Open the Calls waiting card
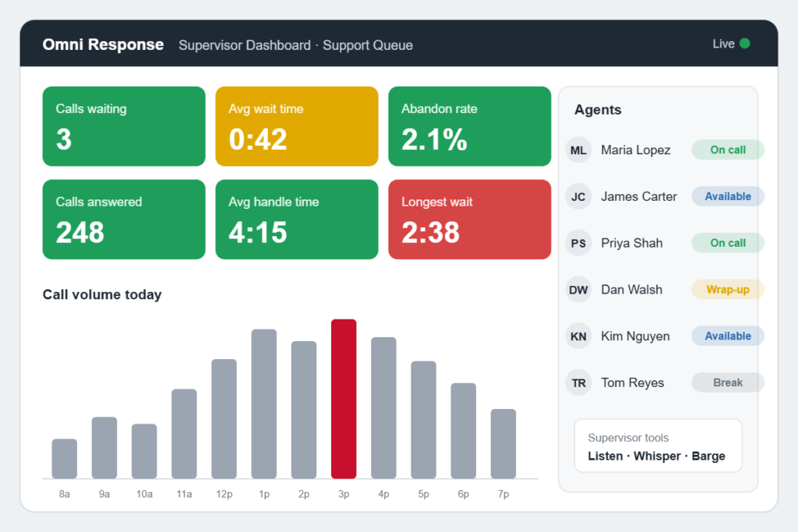The image size is (798, 532). pyautogui.click(x=124, y=126)
